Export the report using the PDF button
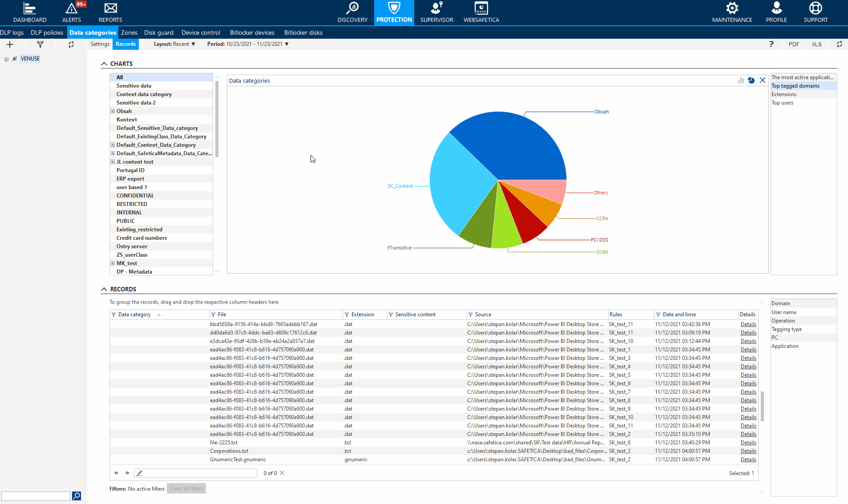Image resolution: width=848 pixels, height=504 pixels. [794, 44]
